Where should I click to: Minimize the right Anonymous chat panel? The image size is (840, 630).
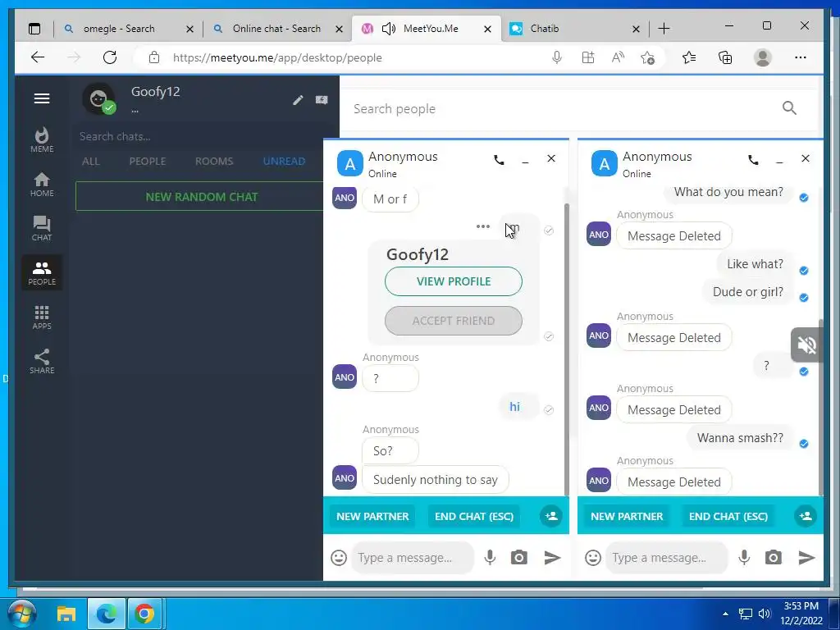(779, 160)
